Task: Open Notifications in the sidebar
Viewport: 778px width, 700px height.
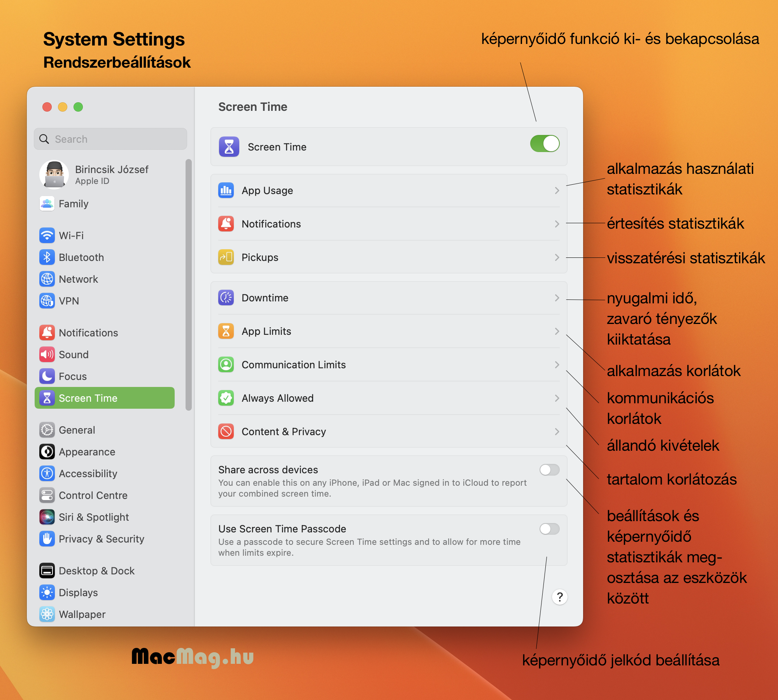Action: [105, 333]
